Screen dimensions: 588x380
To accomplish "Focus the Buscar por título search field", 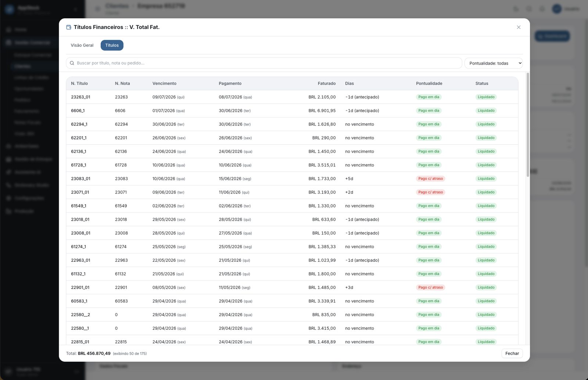I will tap(264, 63).
